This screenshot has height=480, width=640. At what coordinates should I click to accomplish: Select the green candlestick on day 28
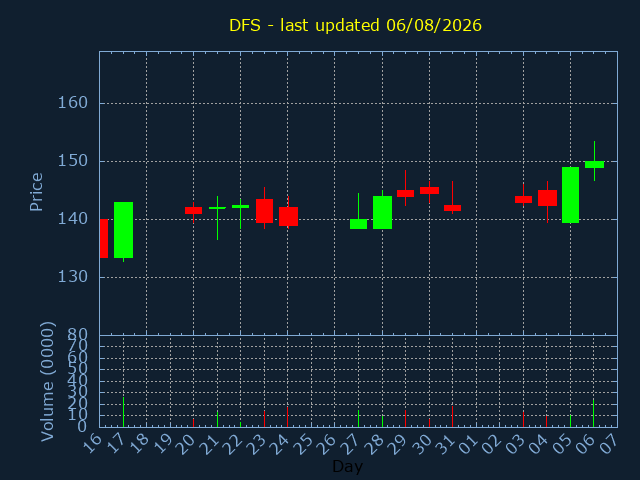[x=382, y=212]
